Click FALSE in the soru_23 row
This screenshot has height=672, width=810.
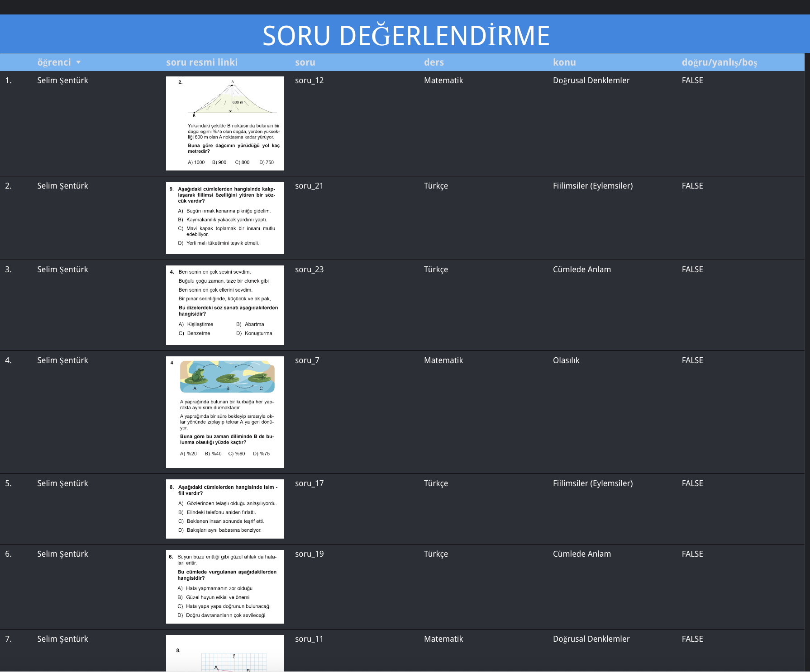click(x=692, y=270)
